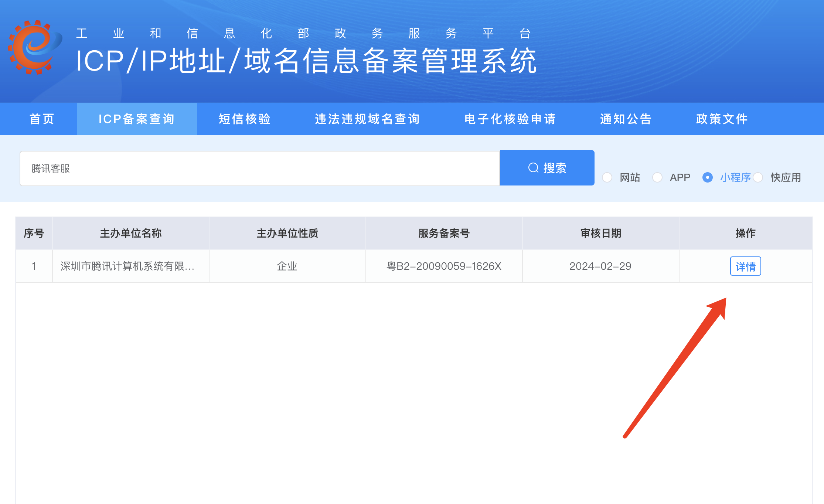The image size is (824, 504).
Task: Click the 服务备案号 column header
Action: pyautogui.click(x=444, y=233)
